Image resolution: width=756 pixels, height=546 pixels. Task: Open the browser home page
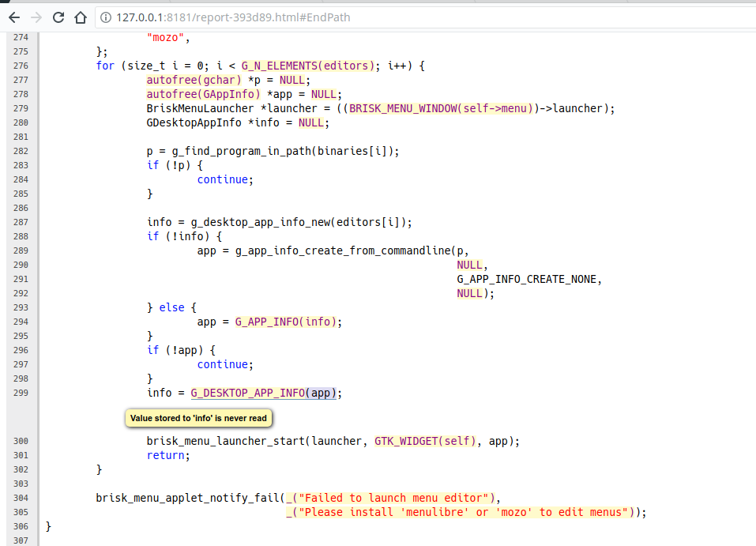click(81, 18)
